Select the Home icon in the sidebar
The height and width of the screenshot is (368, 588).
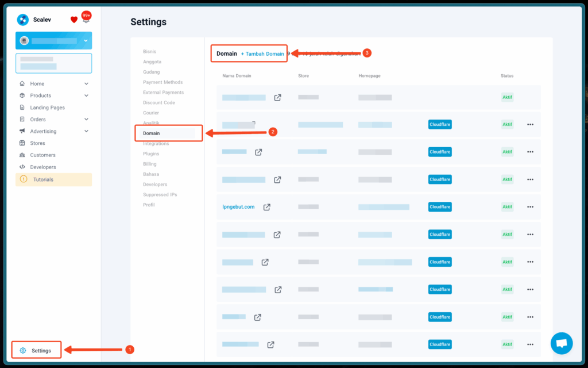(x=23, y=83)
